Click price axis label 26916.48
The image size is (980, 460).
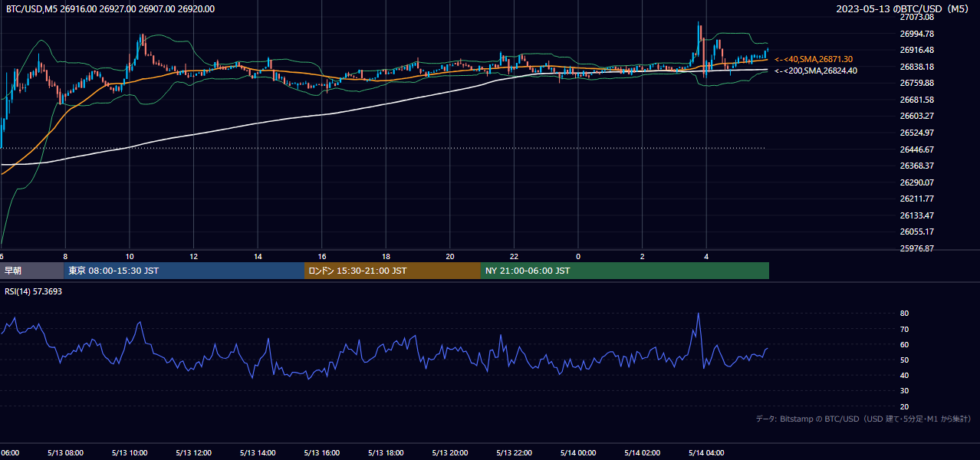916,50
